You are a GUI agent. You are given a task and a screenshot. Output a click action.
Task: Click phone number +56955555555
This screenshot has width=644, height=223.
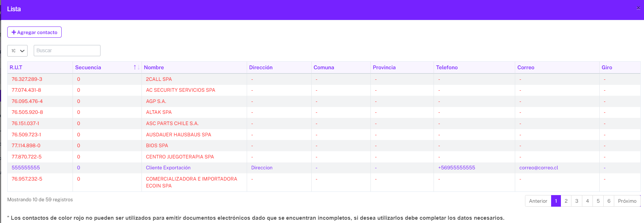456,168
